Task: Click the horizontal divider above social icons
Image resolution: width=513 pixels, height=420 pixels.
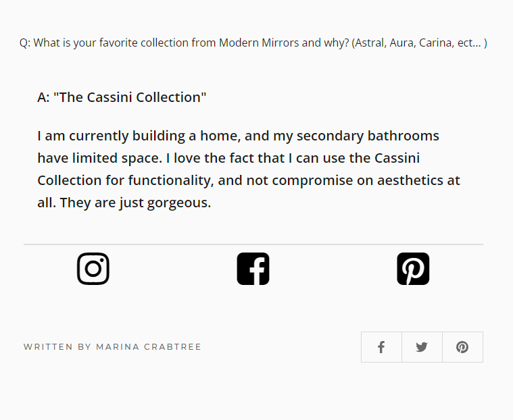Action: [253, 244]
